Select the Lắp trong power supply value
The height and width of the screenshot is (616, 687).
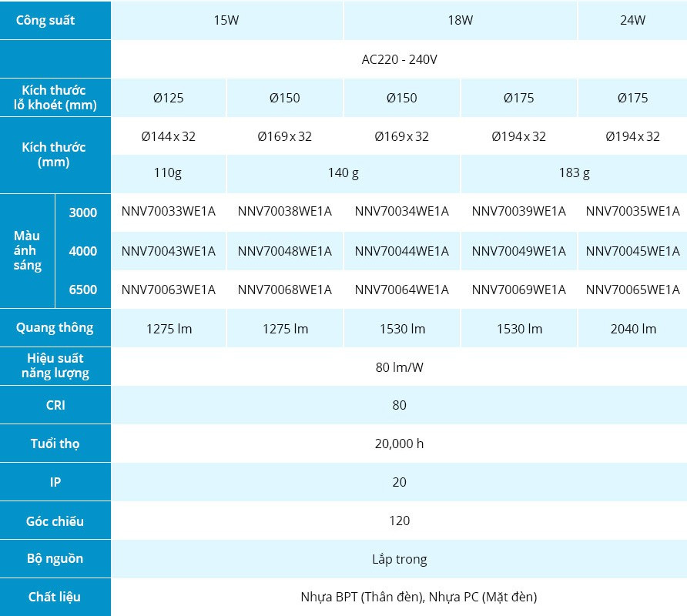coord(399,559)
